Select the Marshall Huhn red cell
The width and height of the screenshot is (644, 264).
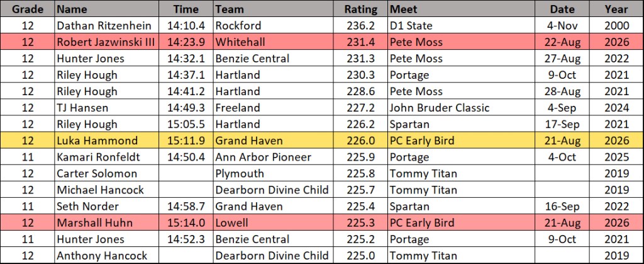point(107,223)
